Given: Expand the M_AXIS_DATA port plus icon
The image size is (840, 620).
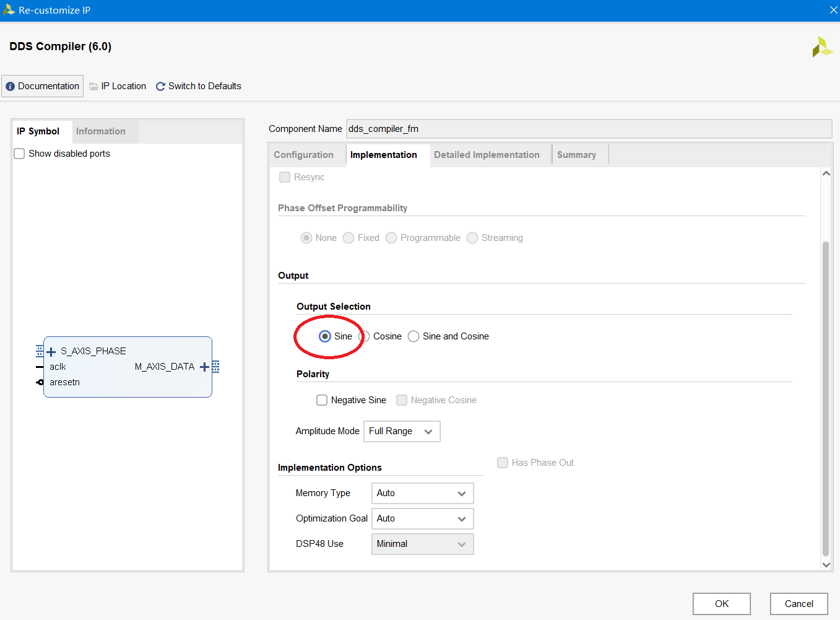Looking at the screenshot, I should click(204, 367).
